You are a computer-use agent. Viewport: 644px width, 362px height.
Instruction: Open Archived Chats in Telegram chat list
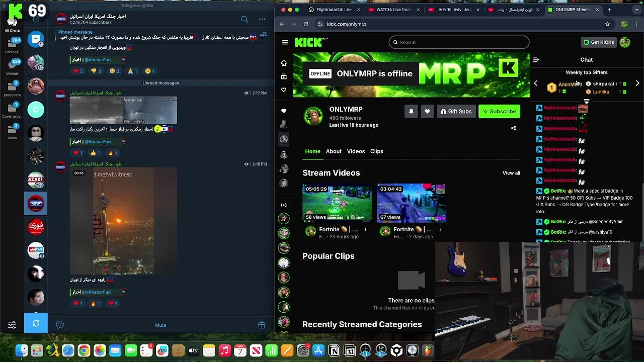click(x=36, y=39)
